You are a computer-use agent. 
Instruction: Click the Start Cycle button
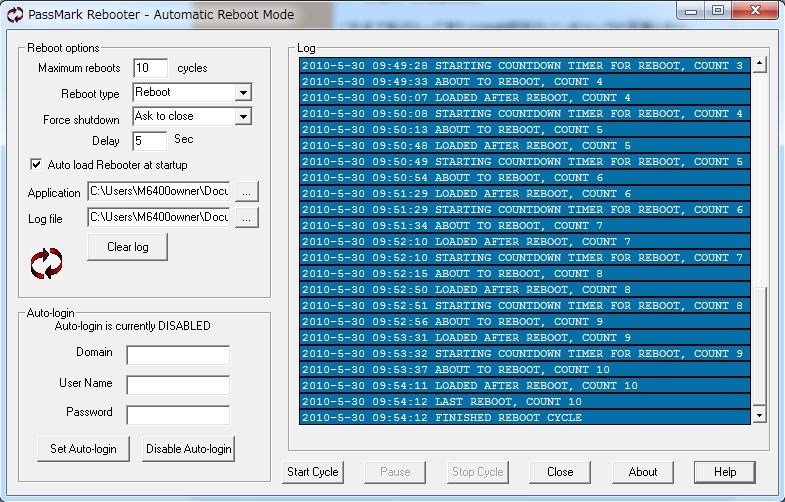[x=313, y=472]
